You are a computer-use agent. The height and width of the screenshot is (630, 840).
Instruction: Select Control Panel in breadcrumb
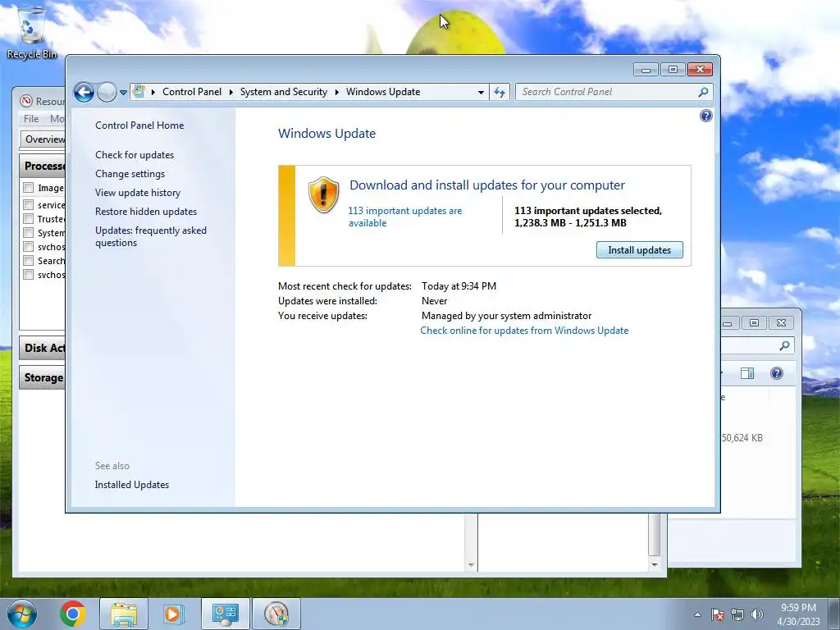192,92
